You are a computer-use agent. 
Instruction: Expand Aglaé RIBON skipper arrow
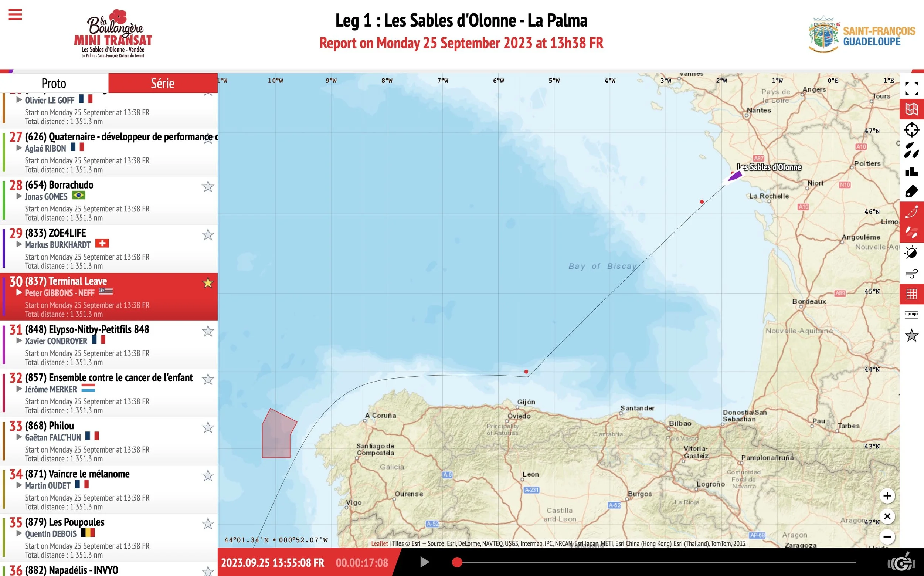tap(19, 148)
